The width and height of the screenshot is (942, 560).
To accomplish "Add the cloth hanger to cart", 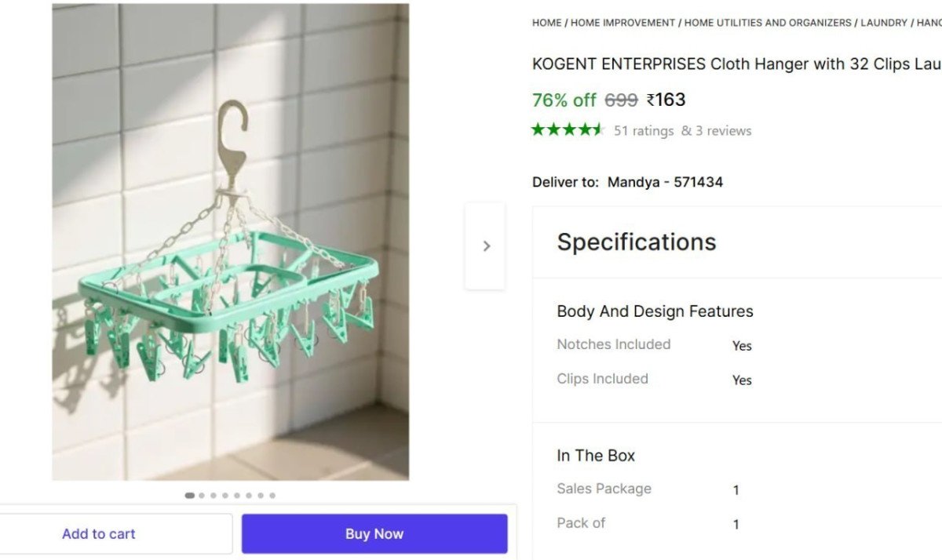I will point(99,534).
